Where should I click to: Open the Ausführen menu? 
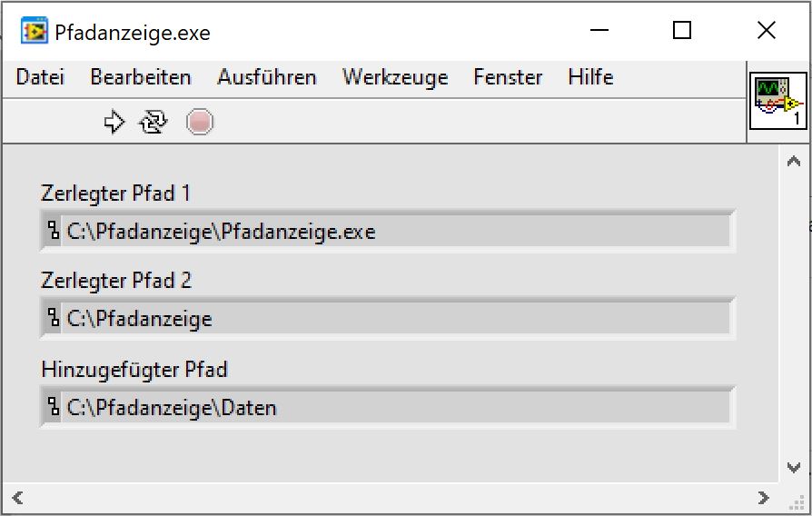point(266,77)
